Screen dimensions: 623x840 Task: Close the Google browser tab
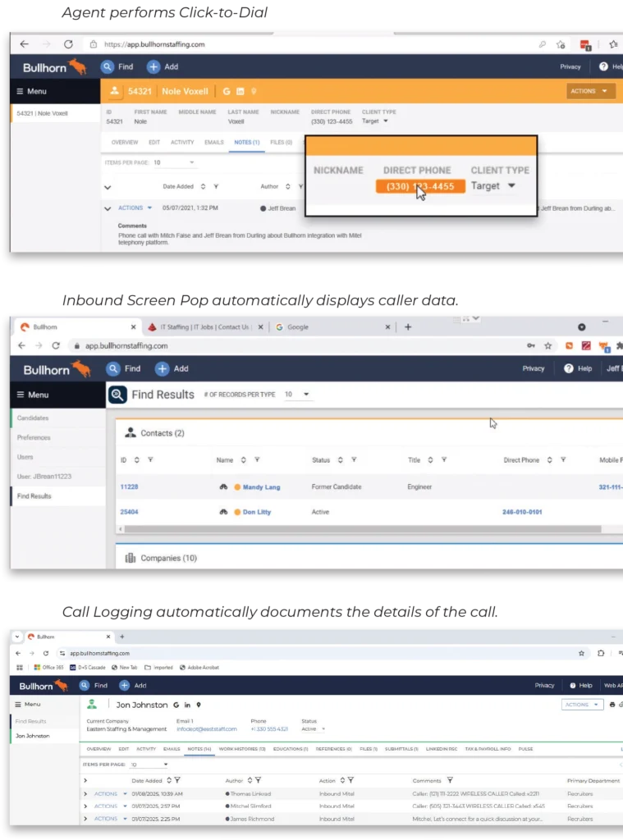pos(387,326)
